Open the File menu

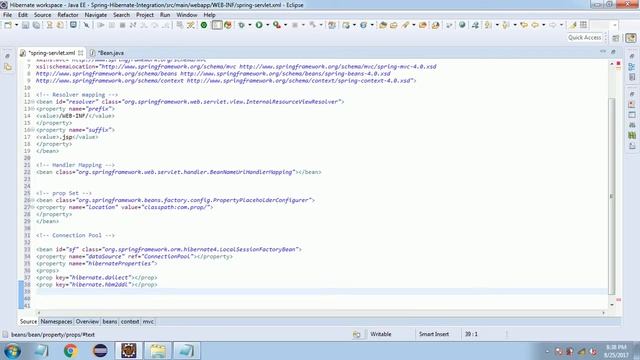(7, 15)
